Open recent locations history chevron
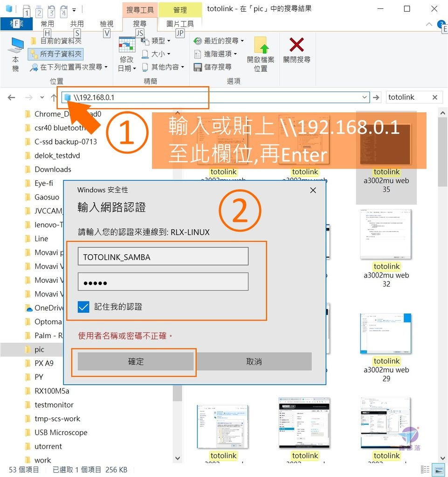 [42, 98]
